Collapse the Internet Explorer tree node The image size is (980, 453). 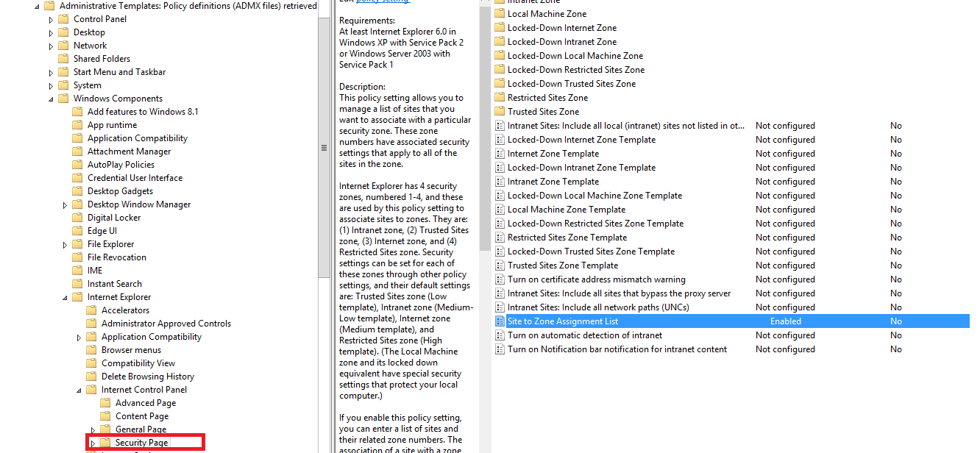[x=65, y=298]
